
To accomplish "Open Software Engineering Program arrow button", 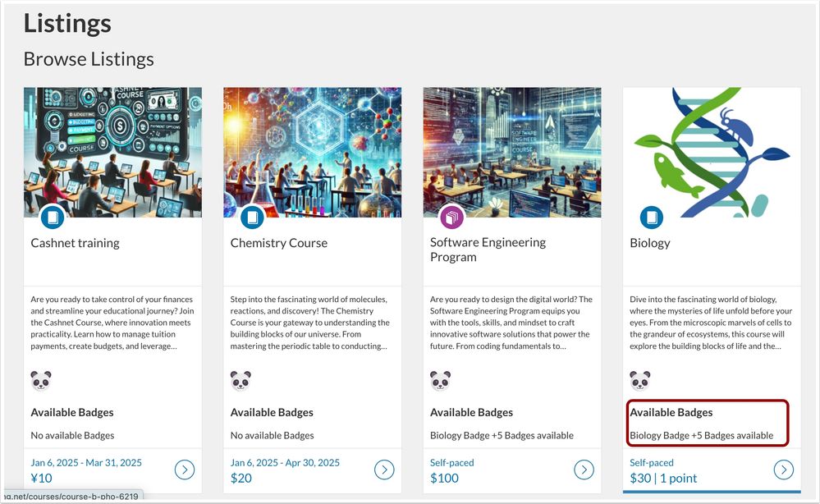I will pos(584,470).
